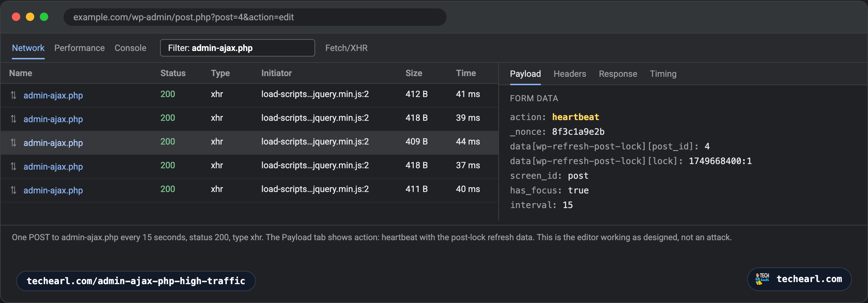Open the Network tab

(x=28, y=48)
